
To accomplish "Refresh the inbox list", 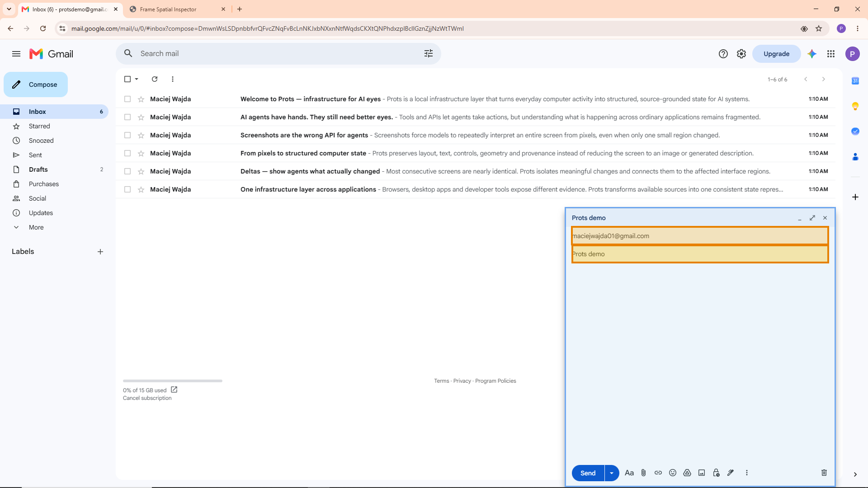I will [x=155, y=79].
